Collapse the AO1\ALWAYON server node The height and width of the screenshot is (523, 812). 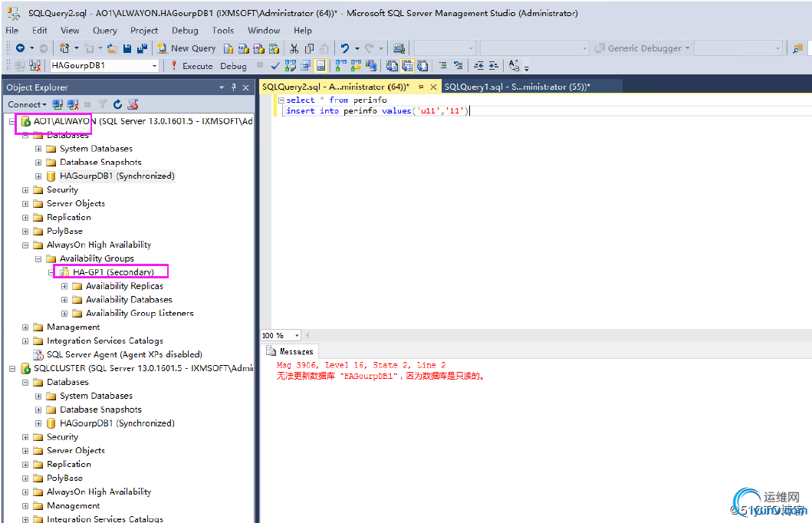coord(12,122)
